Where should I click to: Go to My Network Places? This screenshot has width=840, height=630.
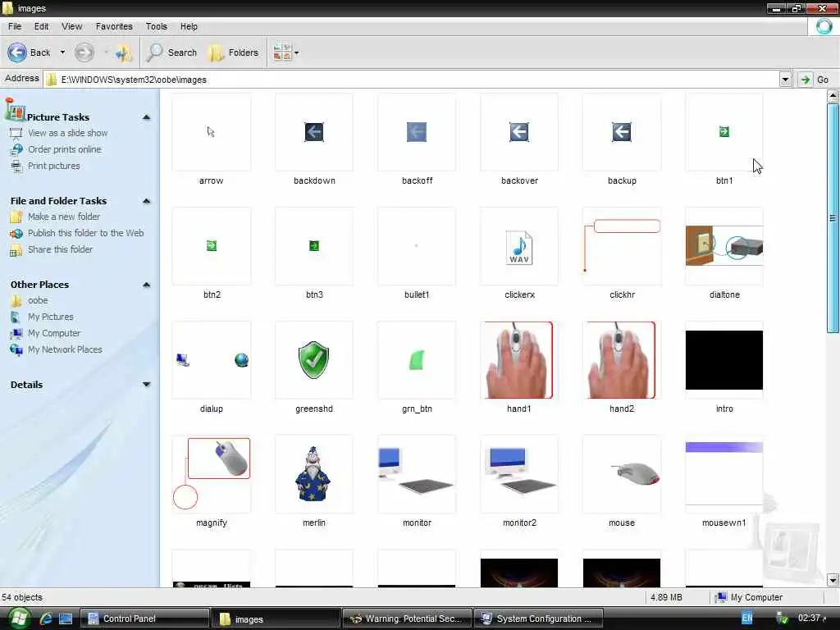65,349
